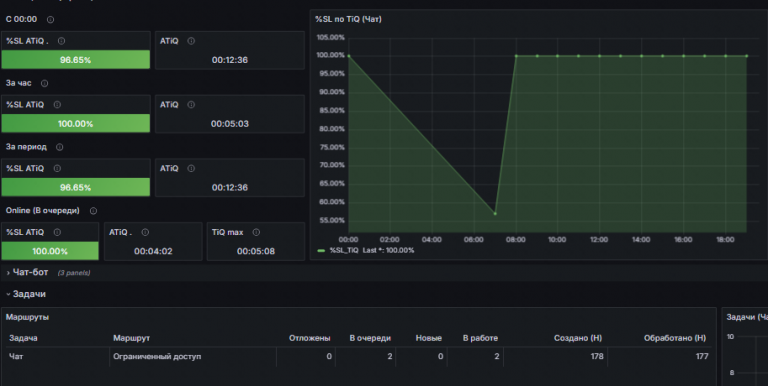Click info icon beside "TiQ max" panel title

(256, 232)
